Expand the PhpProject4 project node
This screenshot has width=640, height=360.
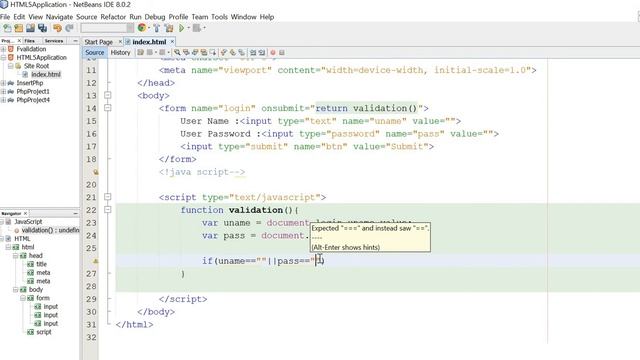tap(3, 100)
